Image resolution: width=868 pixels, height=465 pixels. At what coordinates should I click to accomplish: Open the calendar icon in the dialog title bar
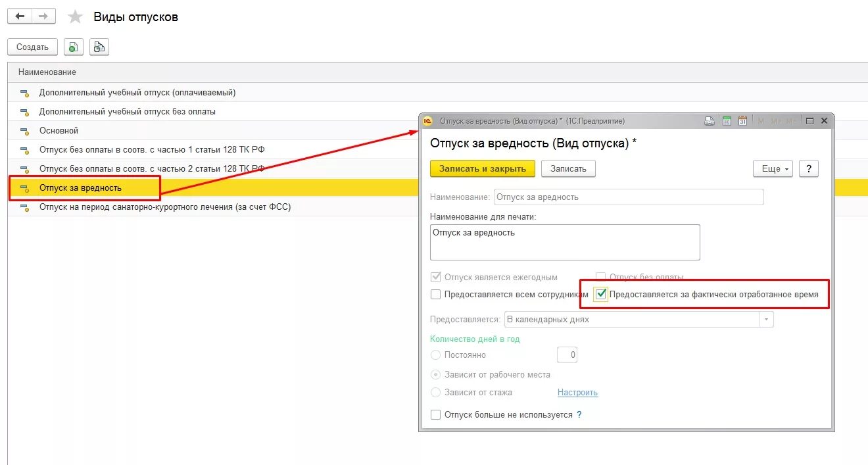(743, 121)
